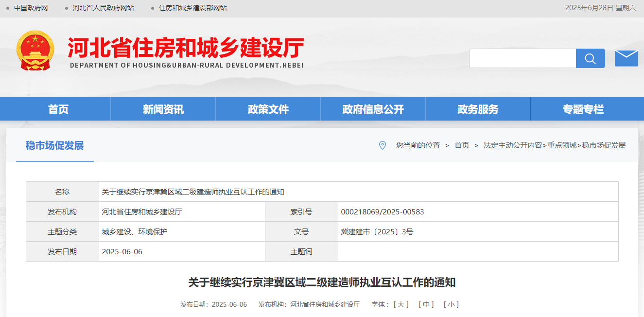Click the national emblem logo
The image size is (644, 317).
[x=35, y=50]
